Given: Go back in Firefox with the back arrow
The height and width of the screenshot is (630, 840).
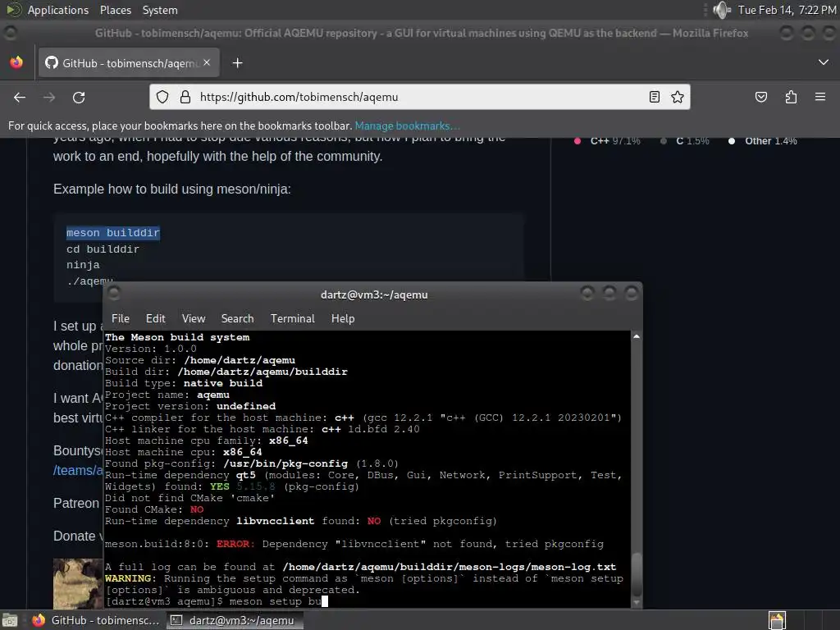Looking at the screenshot, I should pyautogui.click(x=20, y=97).
